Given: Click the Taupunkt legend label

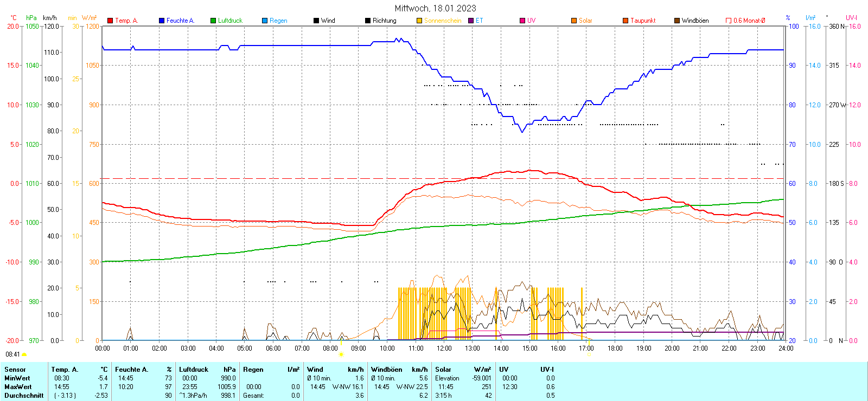Looking at the screenshot, I should point(643,21).
